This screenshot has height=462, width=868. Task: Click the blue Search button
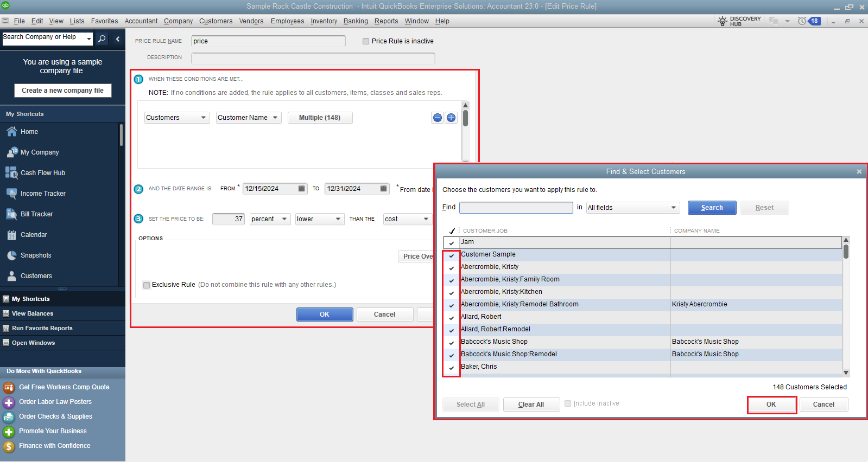(x=712, y=208)
